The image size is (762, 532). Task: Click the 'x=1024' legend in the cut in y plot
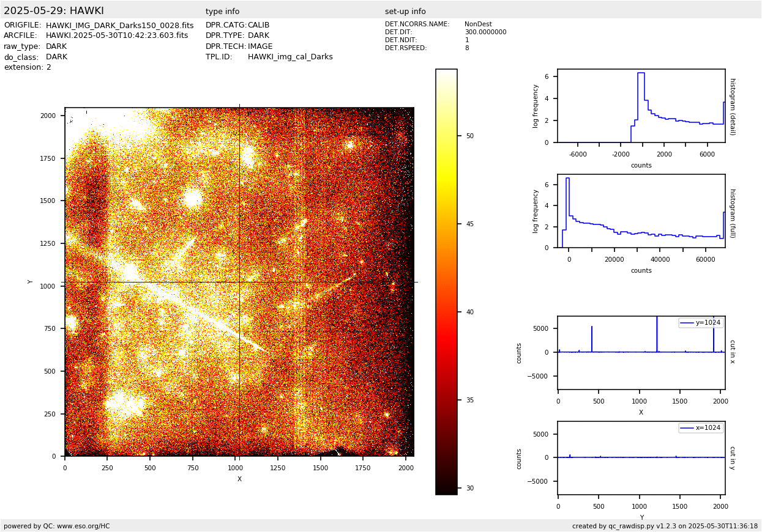click(x=700, y=428)
